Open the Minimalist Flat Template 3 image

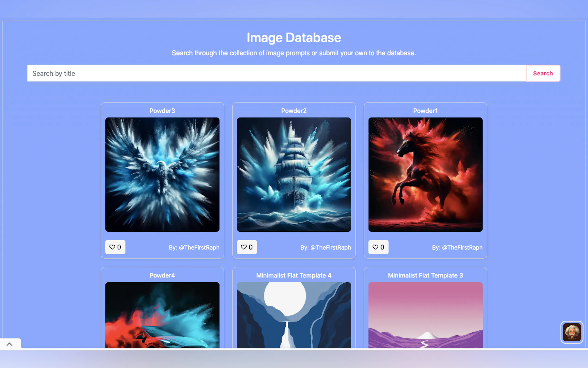point(425,315)
